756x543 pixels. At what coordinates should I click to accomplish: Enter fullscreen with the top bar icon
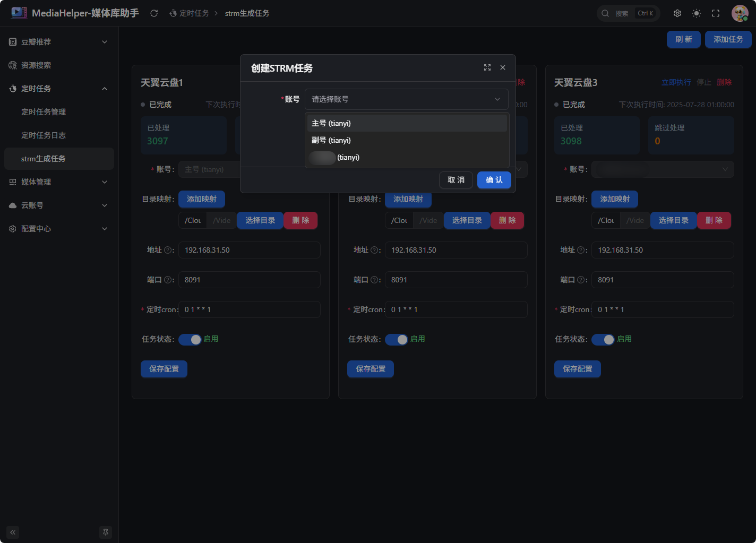(716, 13)
